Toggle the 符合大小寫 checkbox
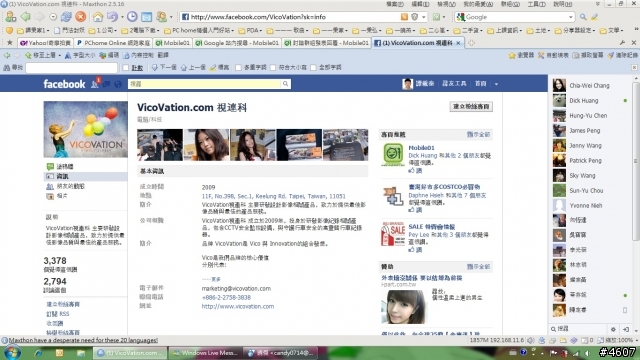The image size is (640, 360). coord(273,67)
